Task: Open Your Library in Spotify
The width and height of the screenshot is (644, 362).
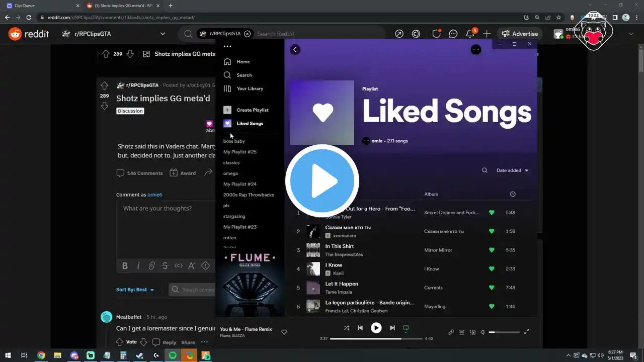Action: [244, 88]
